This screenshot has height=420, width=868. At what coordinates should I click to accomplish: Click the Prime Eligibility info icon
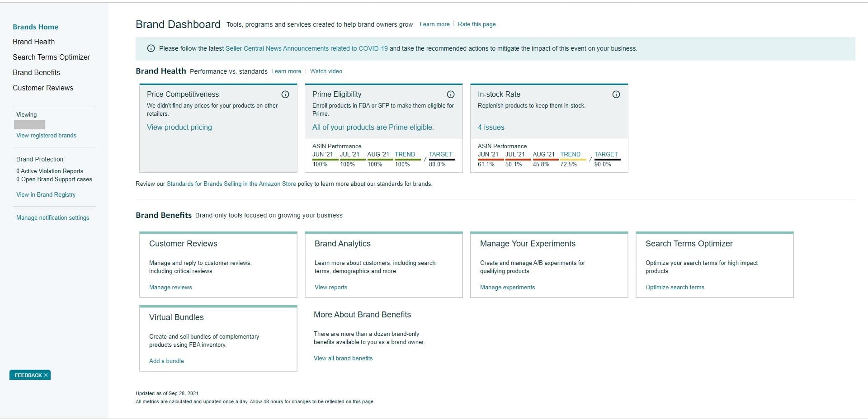[x=451, y=94]
